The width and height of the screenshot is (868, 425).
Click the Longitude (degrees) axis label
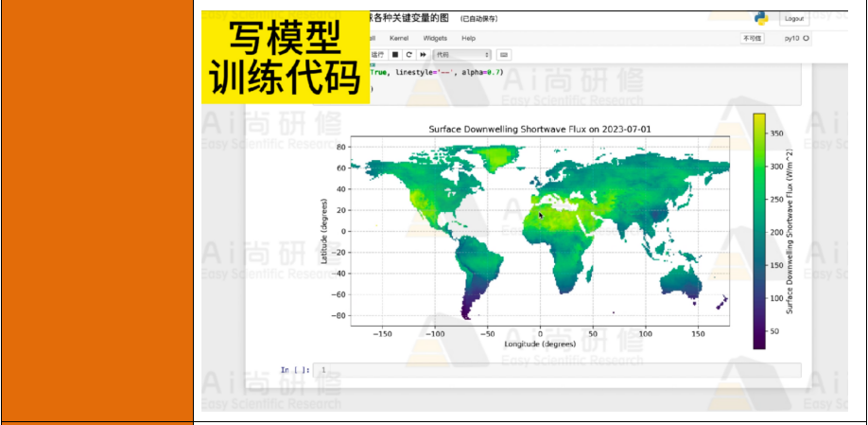coord(540,345)
